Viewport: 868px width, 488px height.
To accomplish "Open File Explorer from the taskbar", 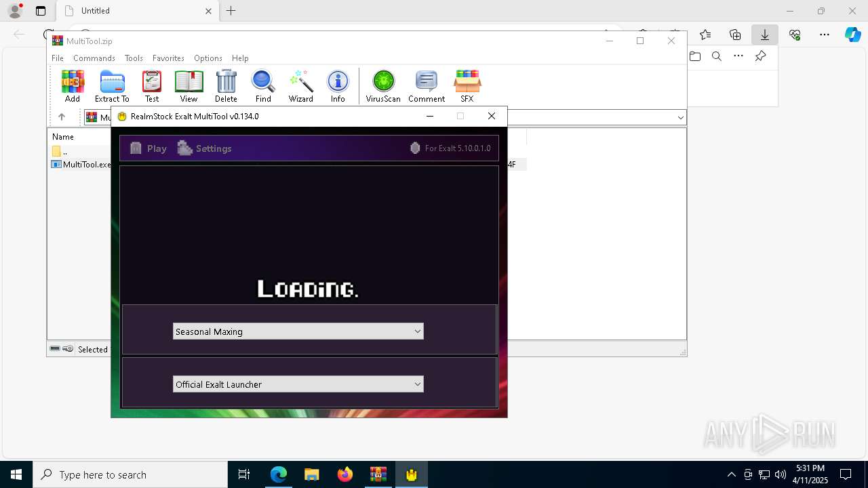I will pyautogui.click(x=312, y=474).
